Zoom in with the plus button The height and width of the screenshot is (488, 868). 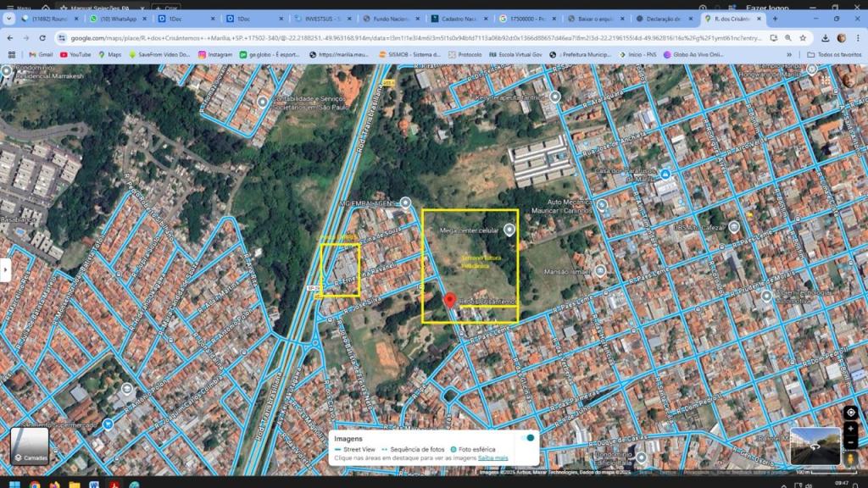click(x=850, y=430)
